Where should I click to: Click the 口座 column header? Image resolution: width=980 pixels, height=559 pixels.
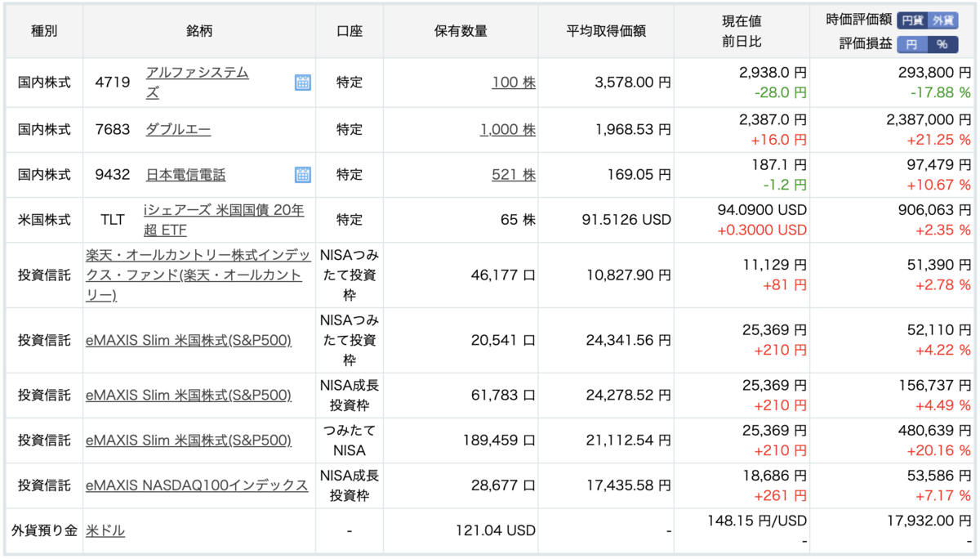[x=350, y=31]
